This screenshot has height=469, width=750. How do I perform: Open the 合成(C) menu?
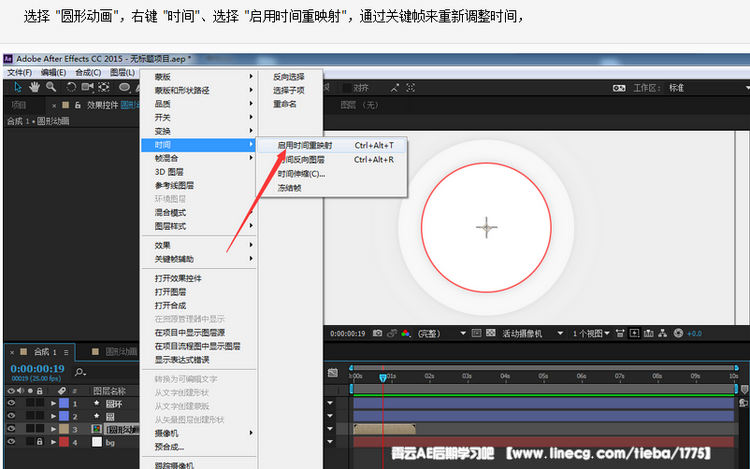click(x=88, y=73)
